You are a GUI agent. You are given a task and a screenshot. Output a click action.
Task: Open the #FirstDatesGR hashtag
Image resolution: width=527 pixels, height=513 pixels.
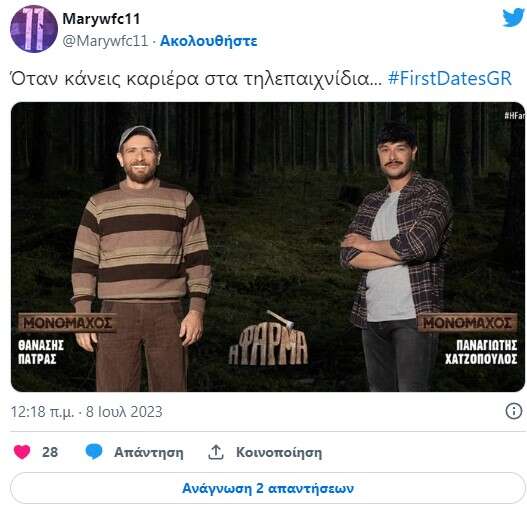(x=450, y=78)
